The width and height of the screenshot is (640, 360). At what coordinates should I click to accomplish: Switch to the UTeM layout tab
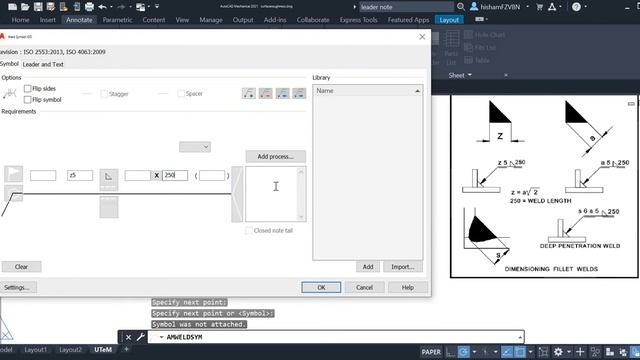(x=103, y=350)
